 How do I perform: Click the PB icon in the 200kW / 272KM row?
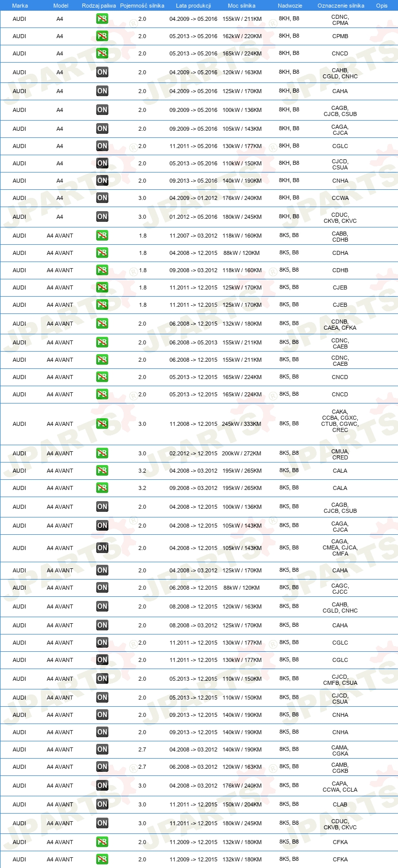point(102,453)
